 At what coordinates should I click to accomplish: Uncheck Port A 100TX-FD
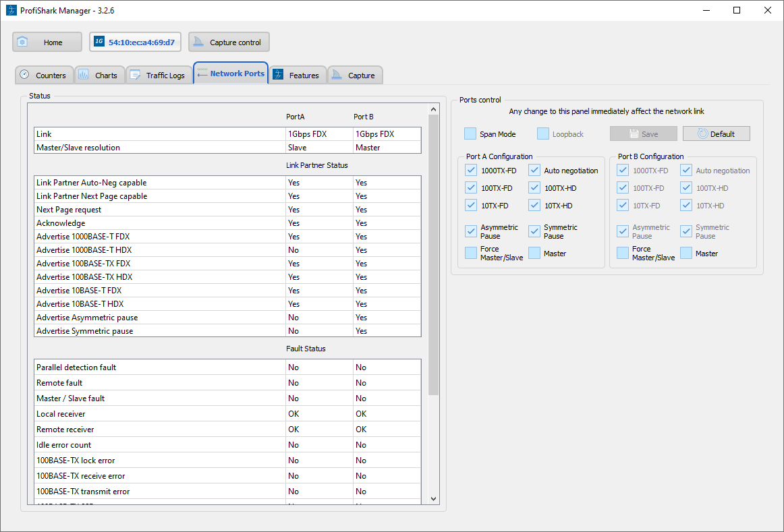(x=470, y=188)
